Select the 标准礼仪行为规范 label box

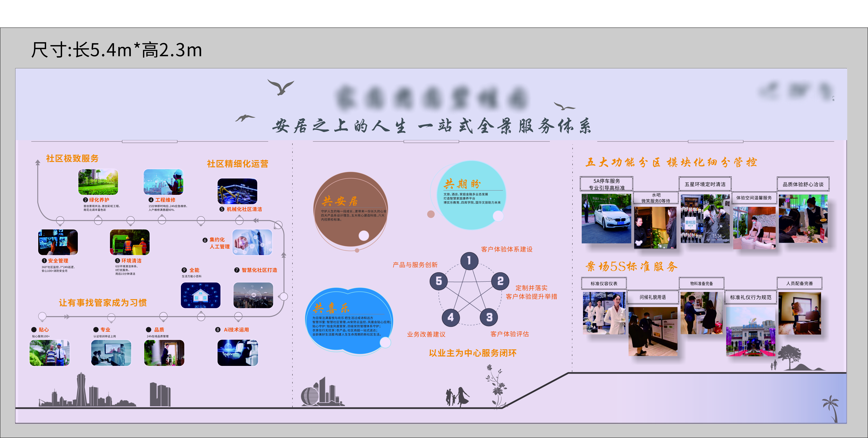(x=750, y=297)
